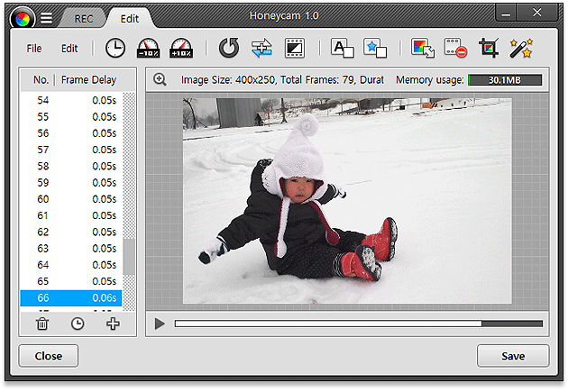Click the reverse rotation arrow icon
The image size is (568, 392).
[229, 48]
